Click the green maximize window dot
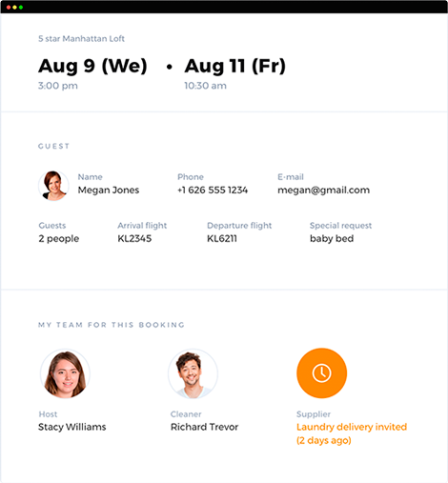 click(21, 7)
